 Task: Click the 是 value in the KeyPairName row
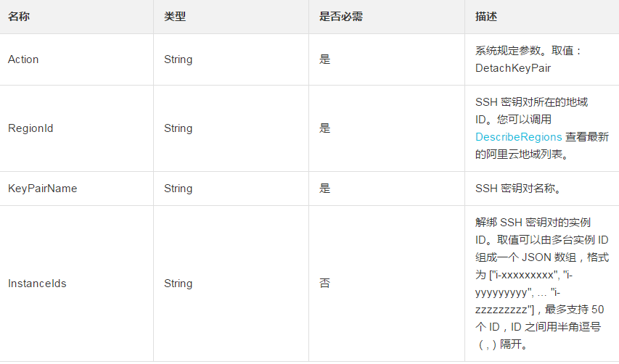tap(324, 189)
